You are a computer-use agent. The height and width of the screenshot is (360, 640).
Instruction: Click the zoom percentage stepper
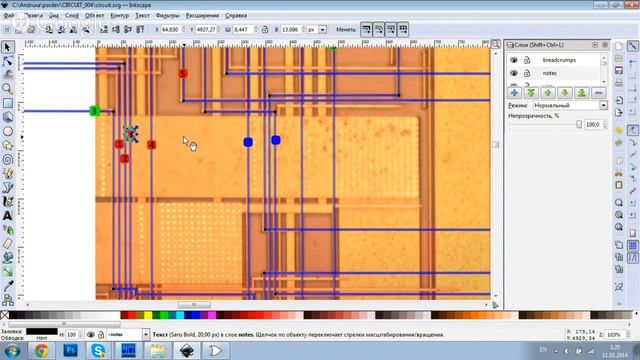pos(628,335)
